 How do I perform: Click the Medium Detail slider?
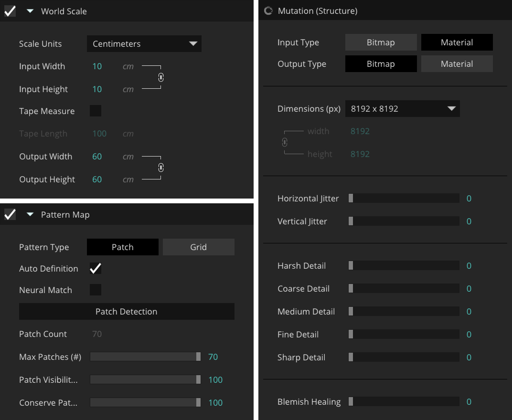pos(404,311)
